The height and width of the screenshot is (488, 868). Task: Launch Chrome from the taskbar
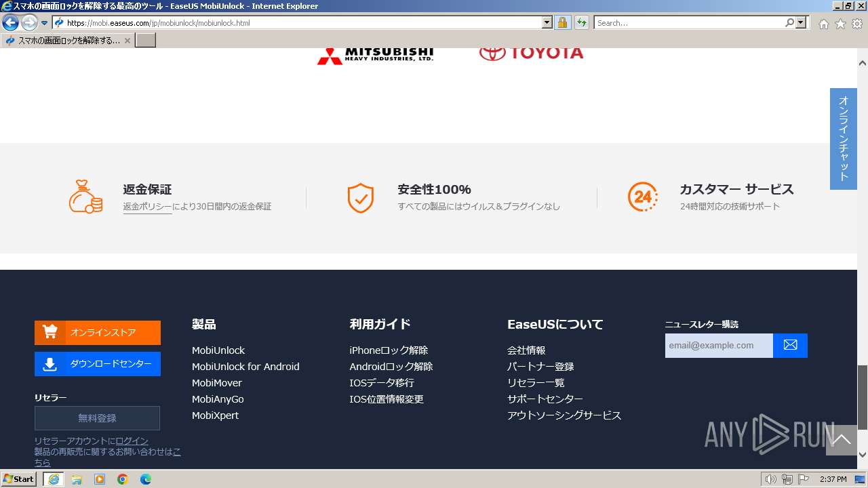click(123, 479)
